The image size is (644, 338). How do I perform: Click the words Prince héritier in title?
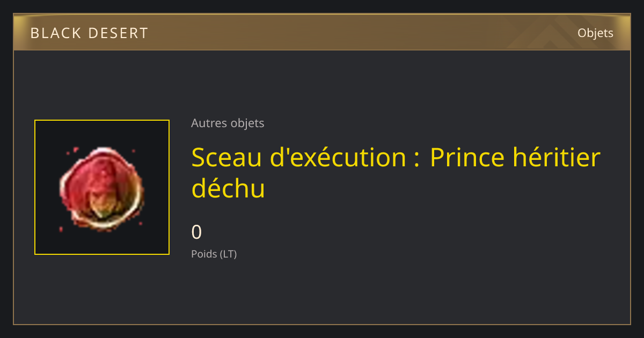tap(515, 157)
